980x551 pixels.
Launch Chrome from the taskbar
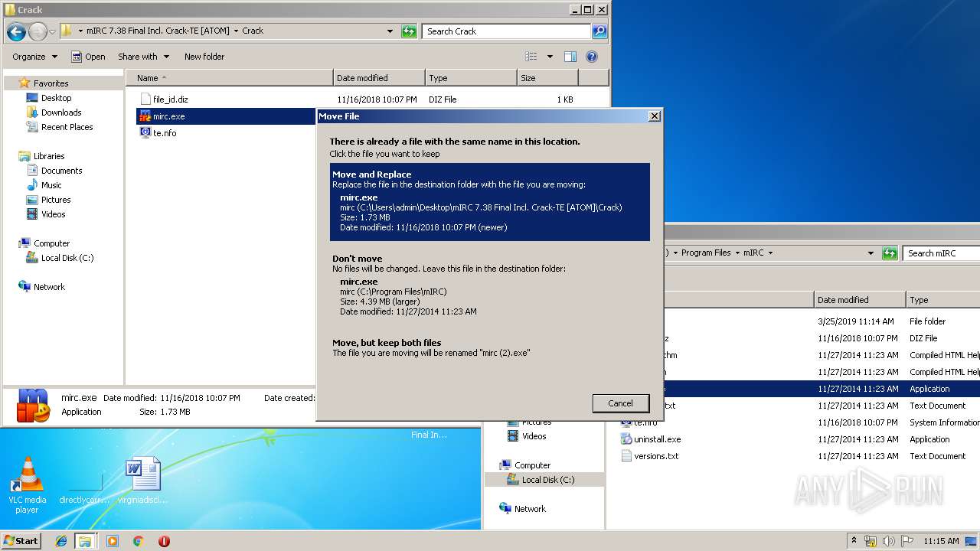point(138,541)
